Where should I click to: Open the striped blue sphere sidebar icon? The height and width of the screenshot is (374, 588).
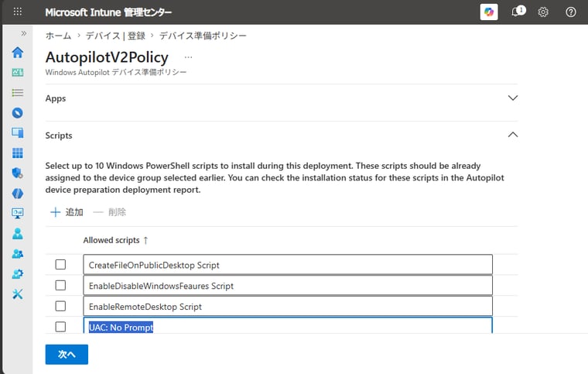click(17, 193)
